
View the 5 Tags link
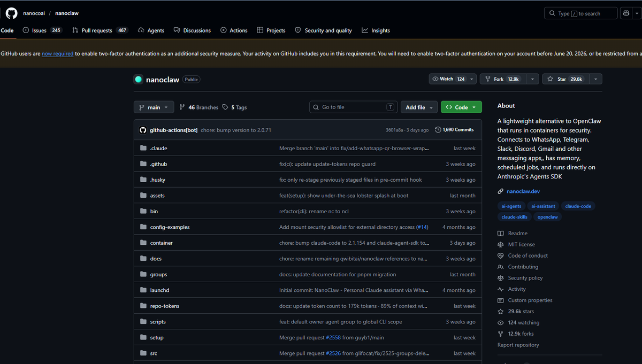point(234,107)
